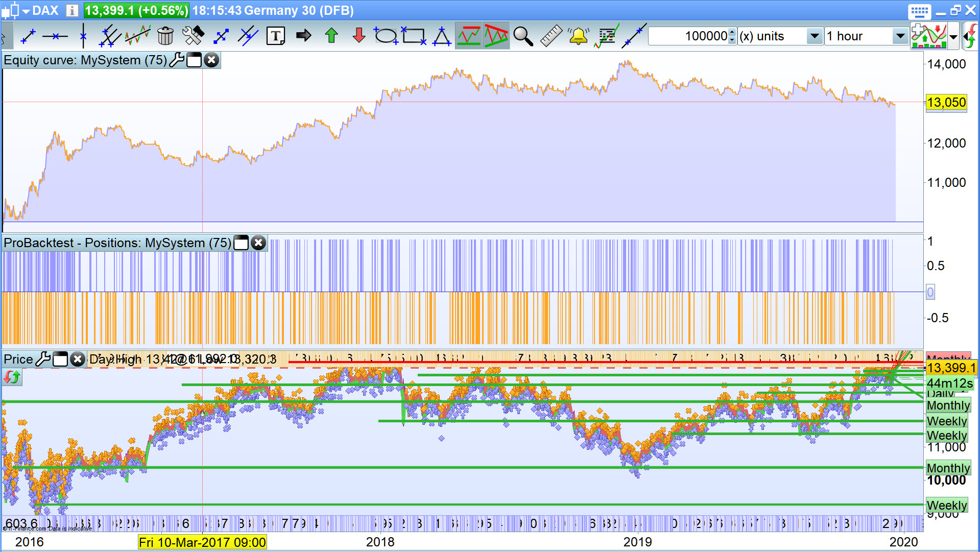The image size is (980, 552).
Task: Select the black right arrow tool
Action: coord(304,36)
